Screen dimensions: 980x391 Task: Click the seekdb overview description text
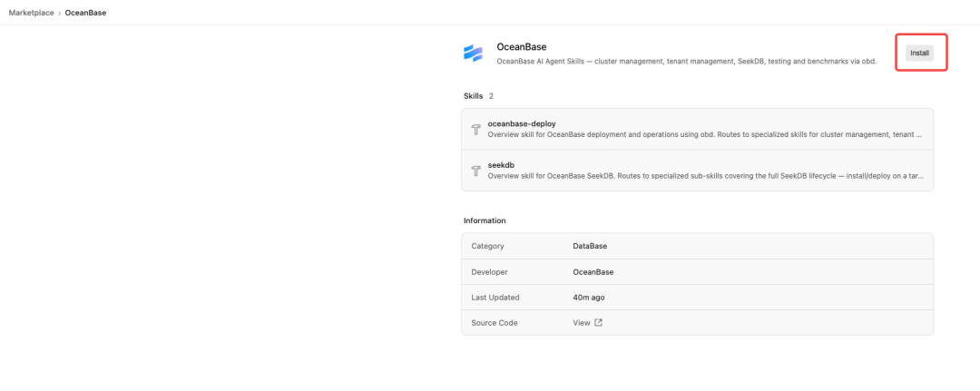coord(705,175)
